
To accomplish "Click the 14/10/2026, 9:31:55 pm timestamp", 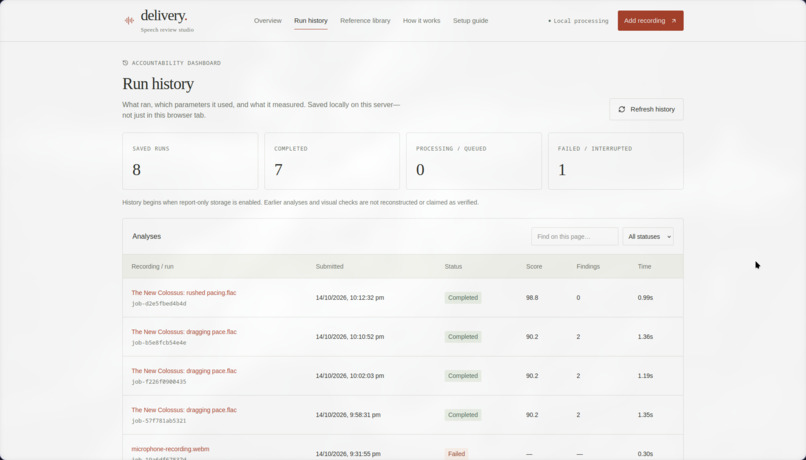I will [348, 454].
